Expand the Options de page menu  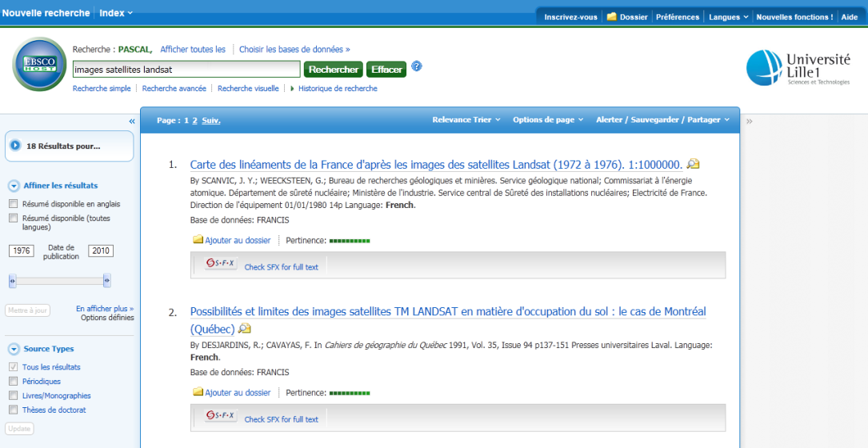[547, 120]
